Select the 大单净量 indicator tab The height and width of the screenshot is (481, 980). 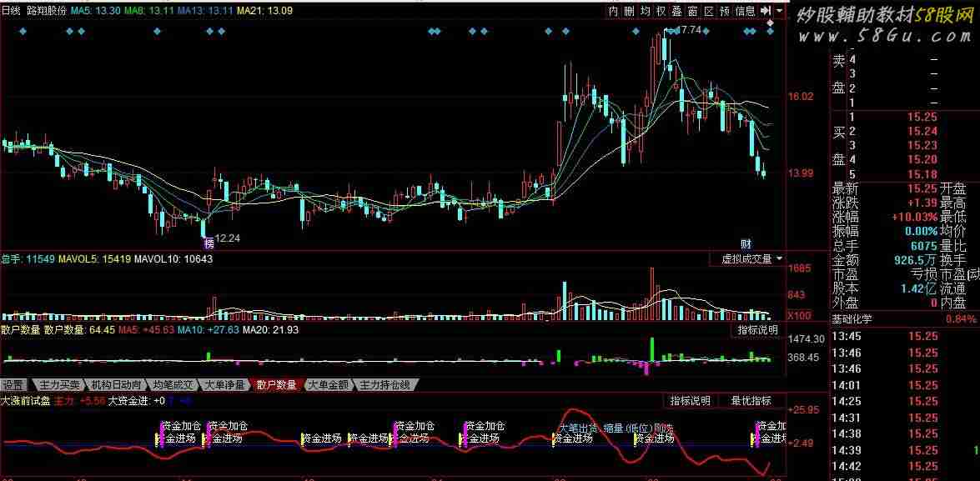225,385
